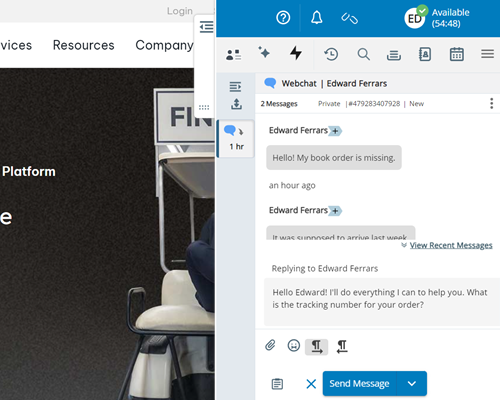
Task: Toggle right-to-left text direction
Action: (x=342, y=347)
